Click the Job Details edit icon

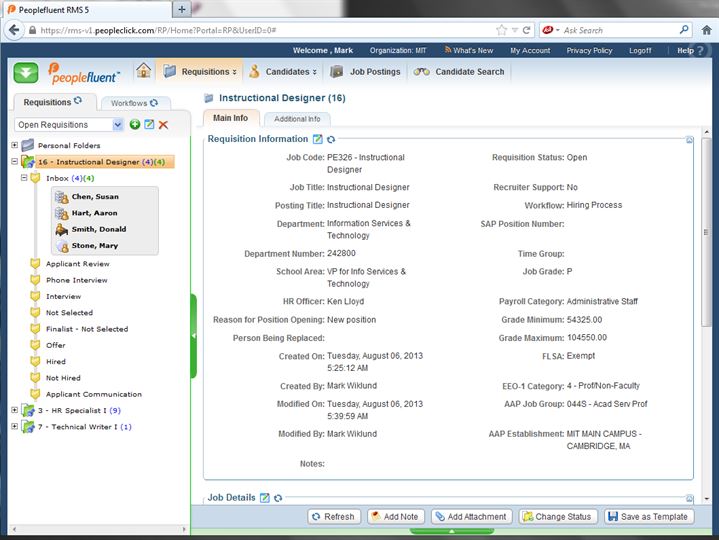(x=265, y=498)
